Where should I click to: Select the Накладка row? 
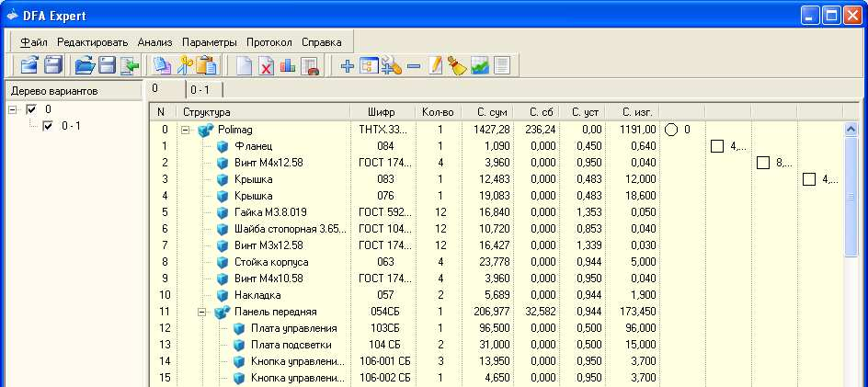coord(496,295)
